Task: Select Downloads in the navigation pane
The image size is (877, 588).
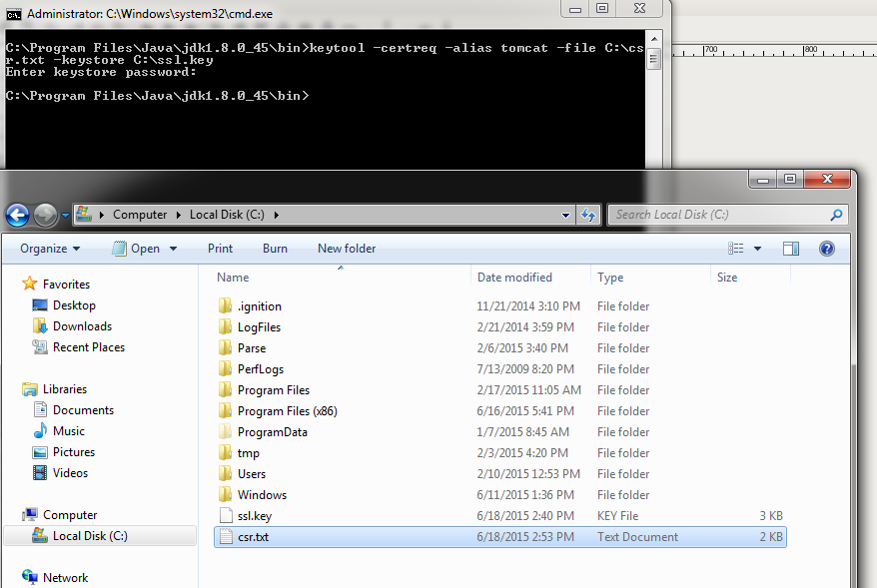Action: pyautogui.click(x=82, y=326)
